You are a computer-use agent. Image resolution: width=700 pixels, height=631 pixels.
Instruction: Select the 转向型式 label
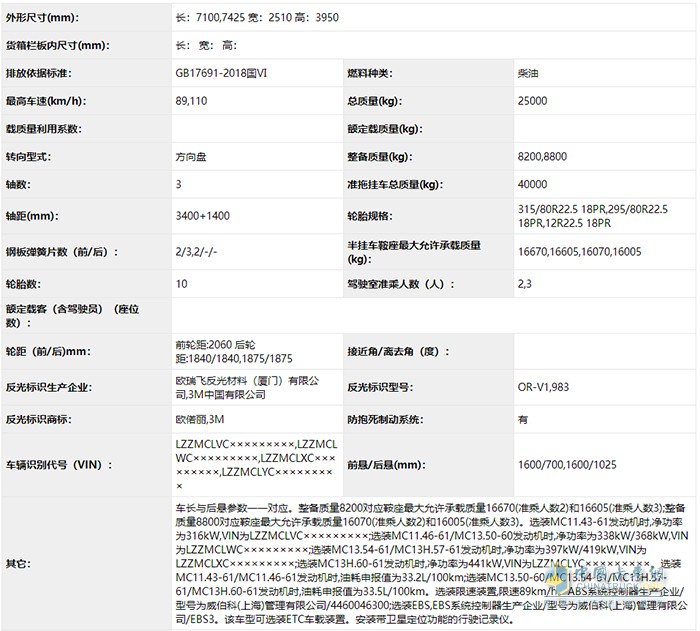click(28, 157)
